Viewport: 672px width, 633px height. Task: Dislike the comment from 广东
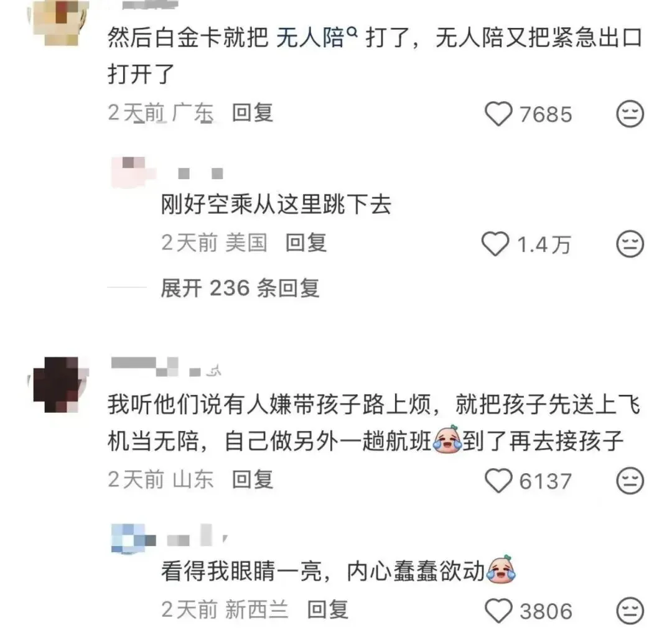pos(630,114)
